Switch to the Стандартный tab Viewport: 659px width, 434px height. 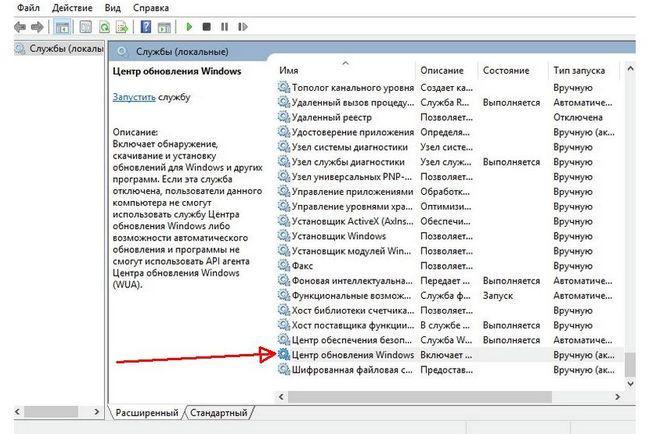coord(219,413)
